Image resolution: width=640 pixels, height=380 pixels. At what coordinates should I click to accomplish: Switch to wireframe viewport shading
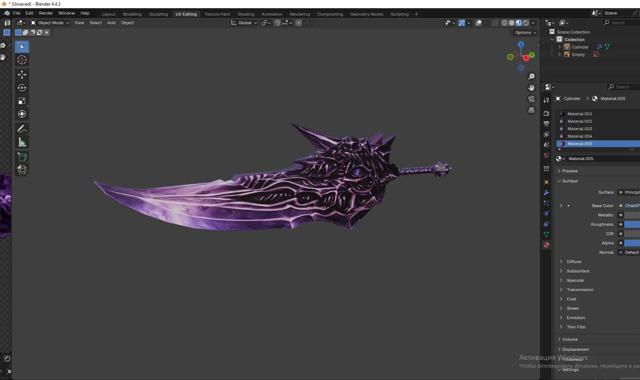pos(504,23)
